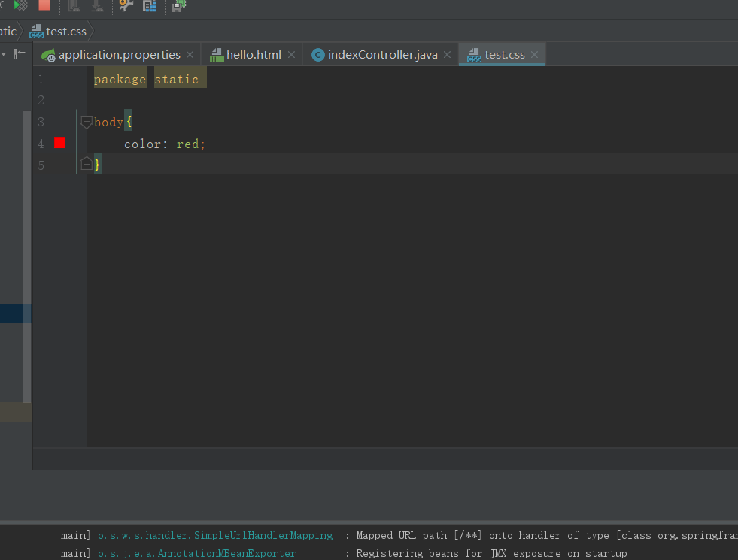The width and height of the screenshot is (738, 560).
Task: Close the indexController.java tab
Action: pos(448,55)
